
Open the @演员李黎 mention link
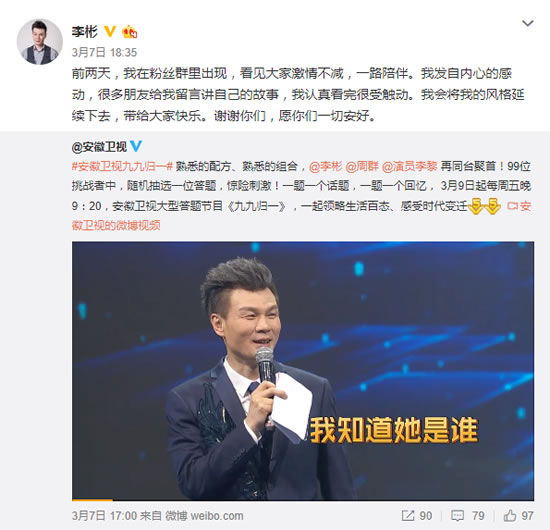[x=409, y=166]
